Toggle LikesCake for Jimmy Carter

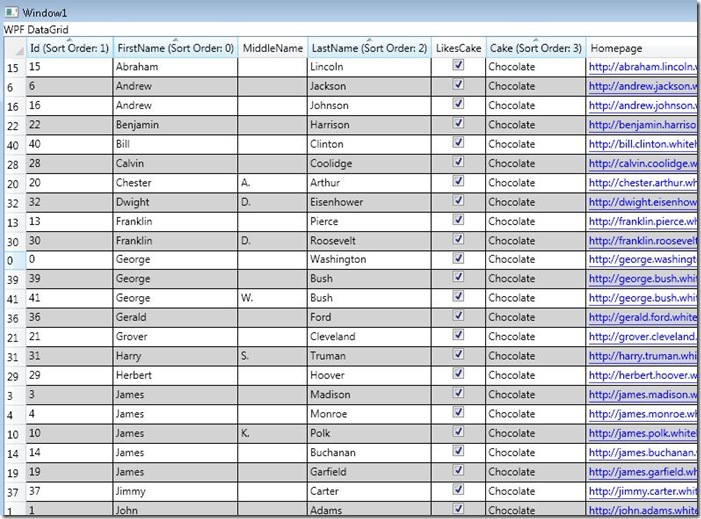tap(458, 489)
